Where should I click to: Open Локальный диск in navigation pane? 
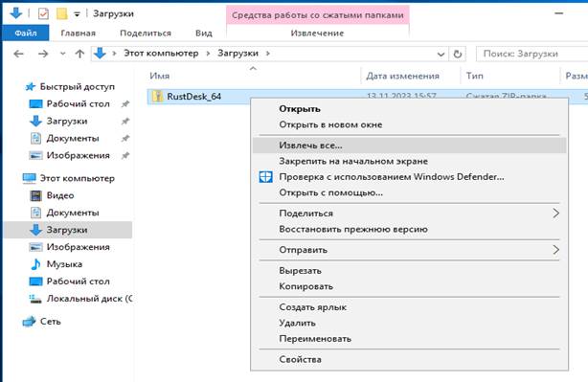(89, 299)
